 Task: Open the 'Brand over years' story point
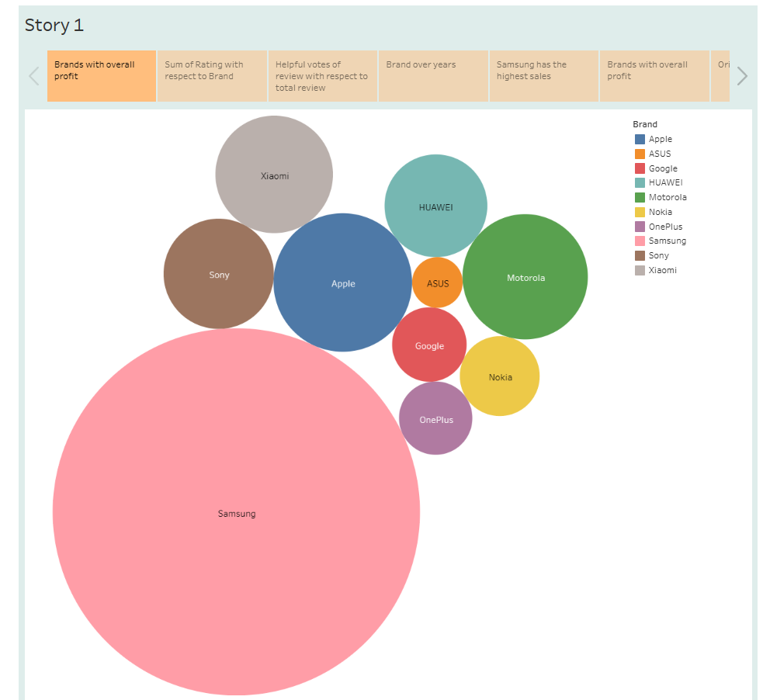tap(432, 75)
